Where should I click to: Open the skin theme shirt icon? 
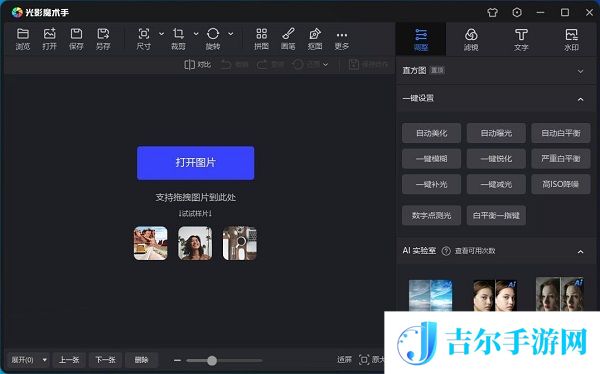[492, 13]
